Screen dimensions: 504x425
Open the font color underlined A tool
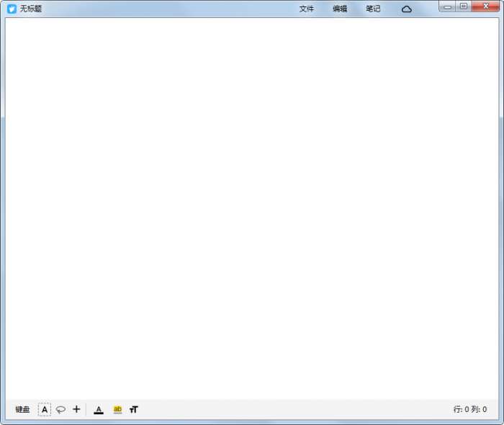point(99,410)
